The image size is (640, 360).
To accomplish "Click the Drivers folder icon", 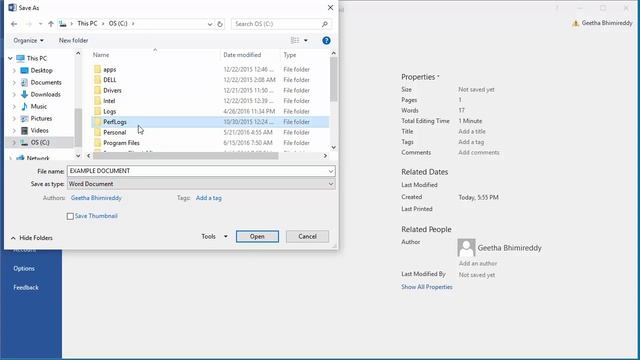I will point(97,91).
